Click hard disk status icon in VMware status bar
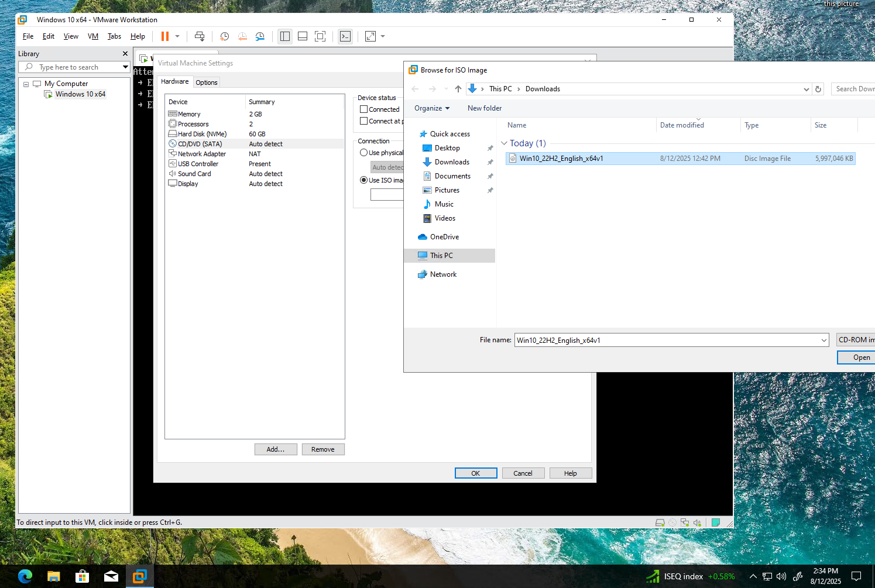The height and width of the screenshot is (588, 875). click(x=660, y=522)
